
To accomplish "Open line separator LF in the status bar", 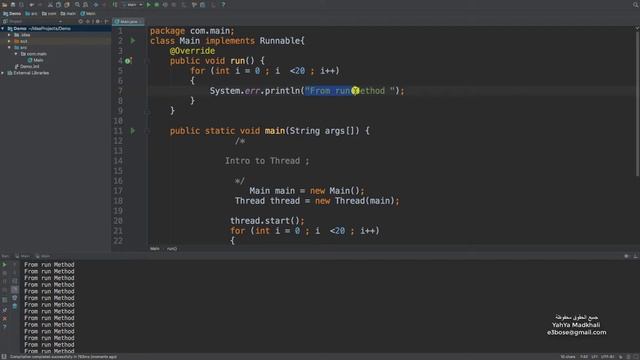I will pyautogui.click(x=594, y=357).
